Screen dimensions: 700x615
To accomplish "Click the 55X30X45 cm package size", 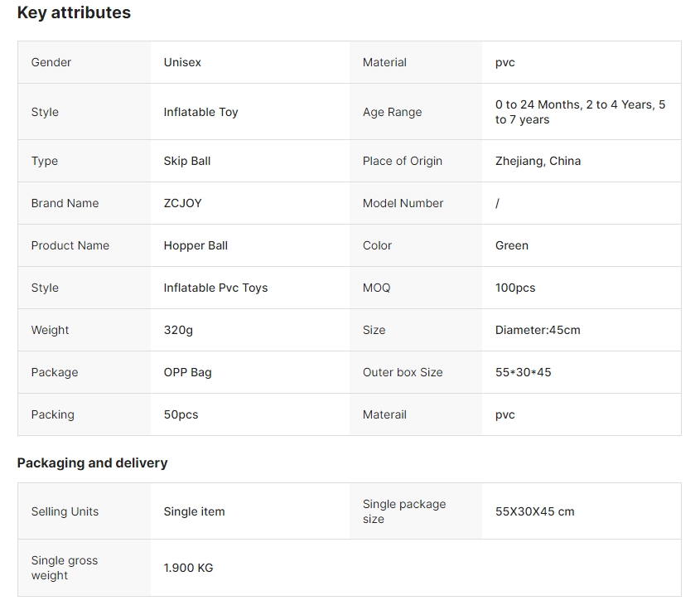I will (534, 511).
